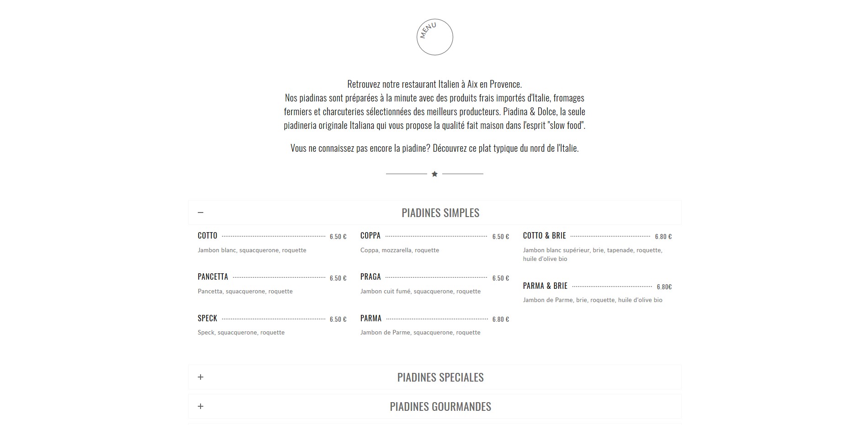Open the Piadines Speciales section title
The width and height of the screenshot is (868, 425).
(x=440, y=377)
